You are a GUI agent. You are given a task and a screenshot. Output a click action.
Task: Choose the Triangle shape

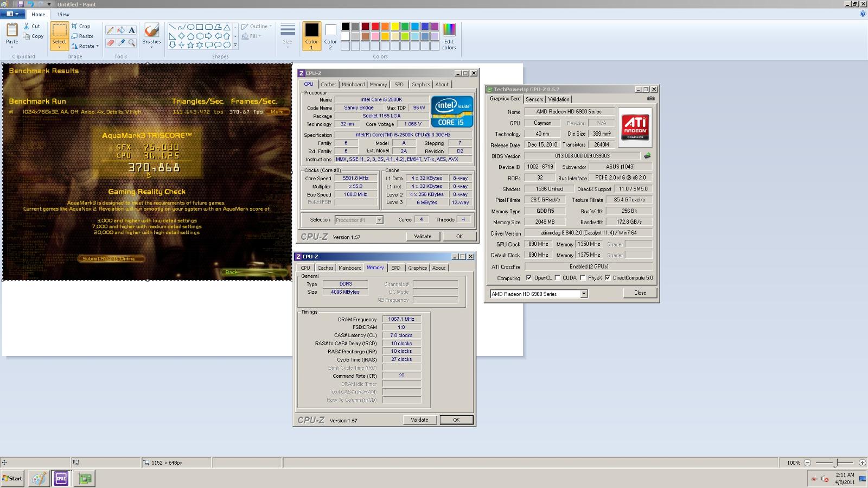[x=227, y=27]
